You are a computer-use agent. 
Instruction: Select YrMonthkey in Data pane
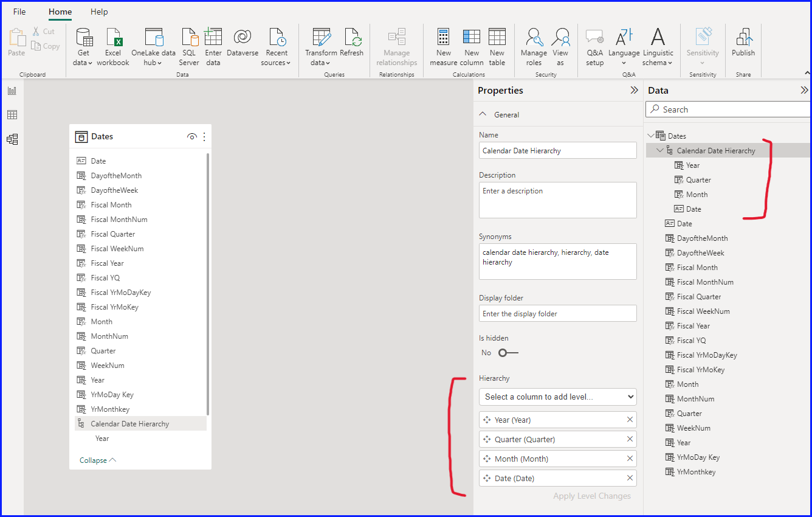696,472
